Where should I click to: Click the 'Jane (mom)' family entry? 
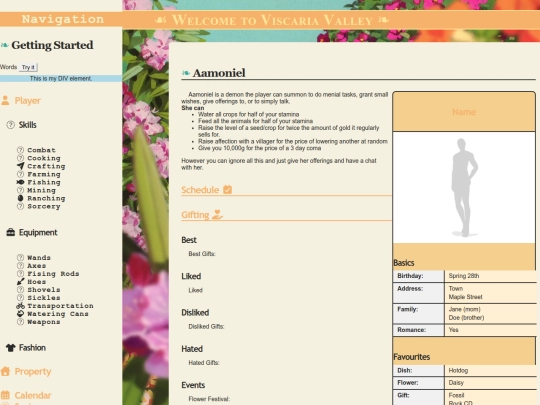click(x=464, y=309)
